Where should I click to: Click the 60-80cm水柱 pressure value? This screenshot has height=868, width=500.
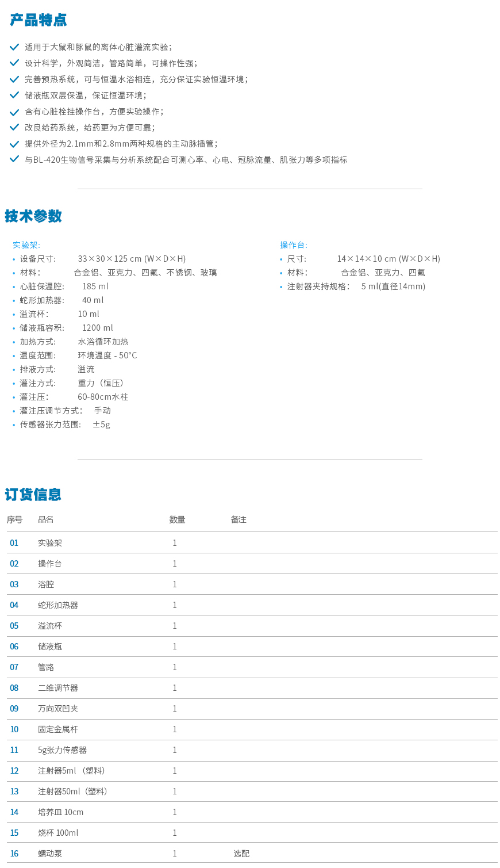point(103,397)
